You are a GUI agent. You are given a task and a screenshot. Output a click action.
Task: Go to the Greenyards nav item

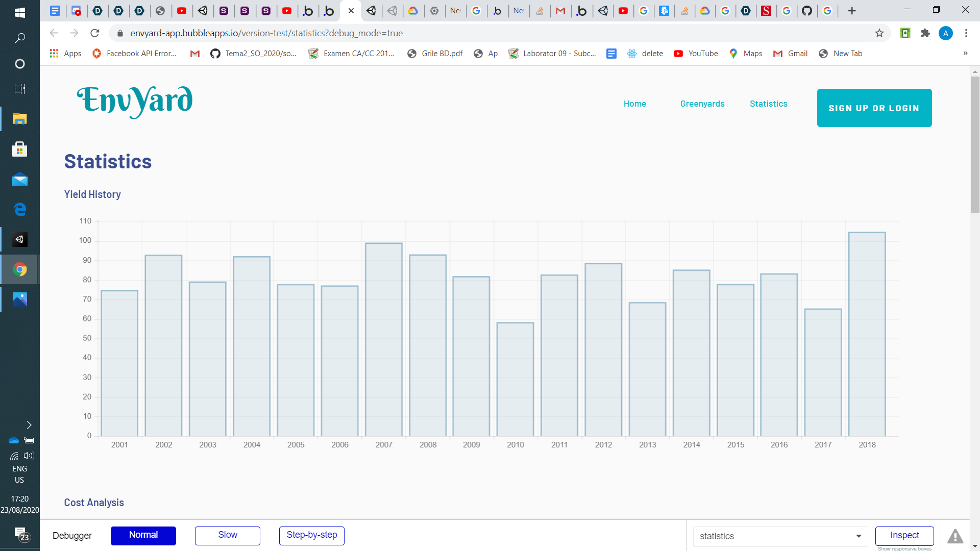pos(702,104)
